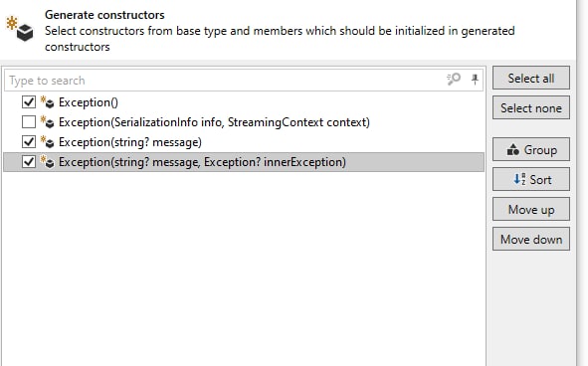Image resolution: width=588 pixels, height=366 pixels.
Task: Check the SerializationInfo constructor checkbox
Action: point(29,122)
